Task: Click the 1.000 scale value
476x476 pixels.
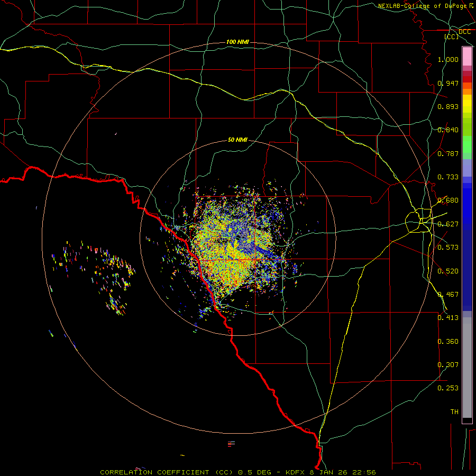Action: pos(448,59)
